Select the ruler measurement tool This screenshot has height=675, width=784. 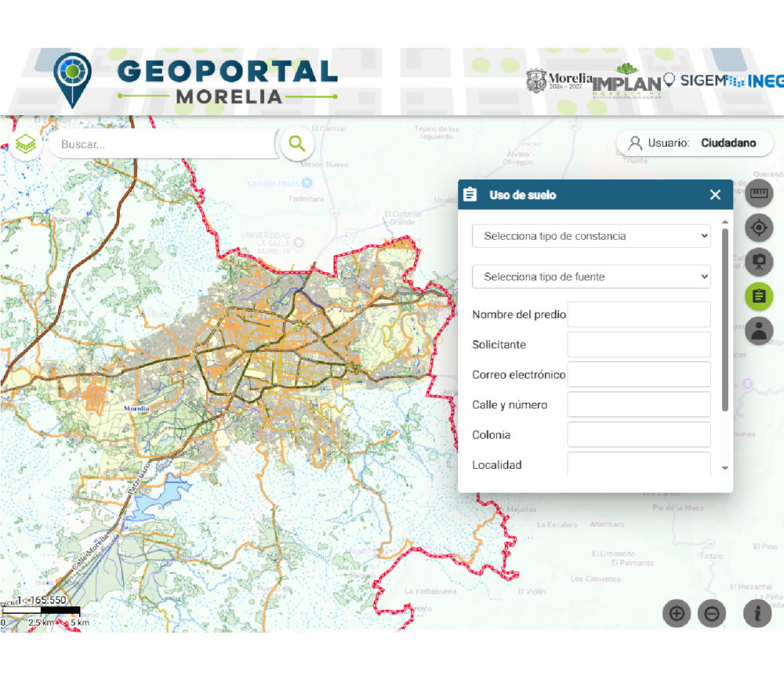click(758, 194)
